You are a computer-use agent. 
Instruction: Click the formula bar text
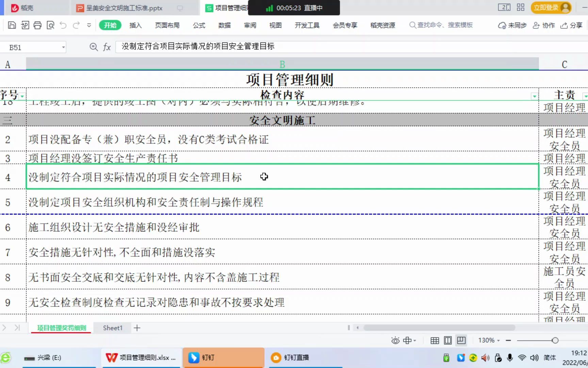tap(198, 46)
